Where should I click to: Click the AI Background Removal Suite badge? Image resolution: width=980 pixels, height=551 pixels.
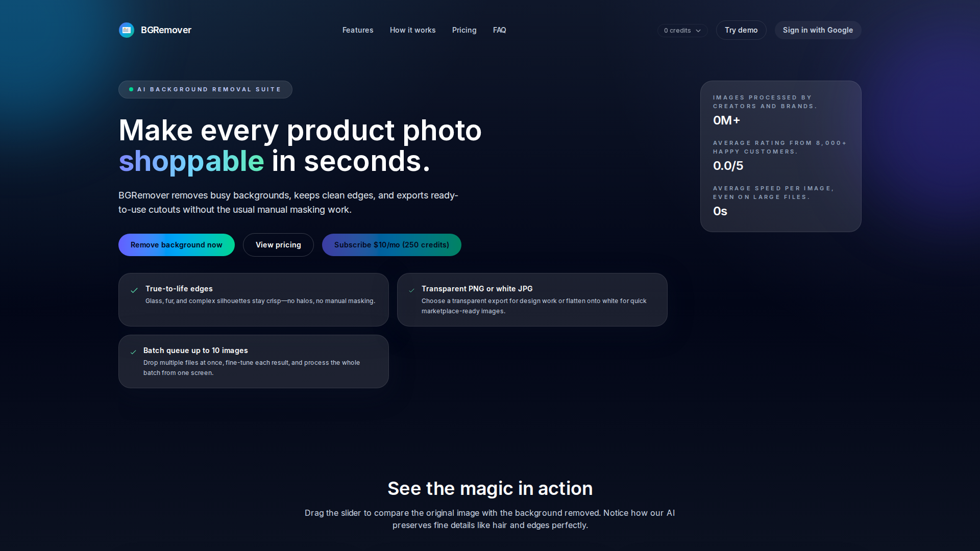205,89
